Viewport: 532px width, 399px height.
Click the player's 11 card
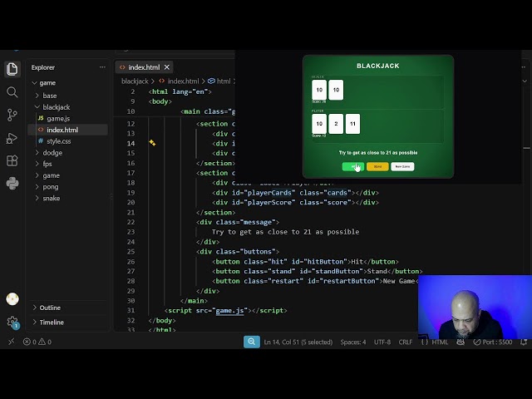[352, 124]
